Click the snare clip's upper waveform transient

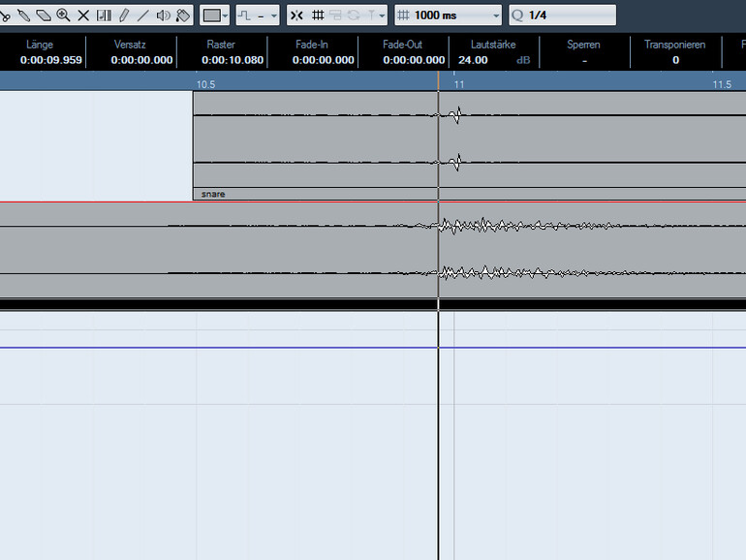coord(455,114)
